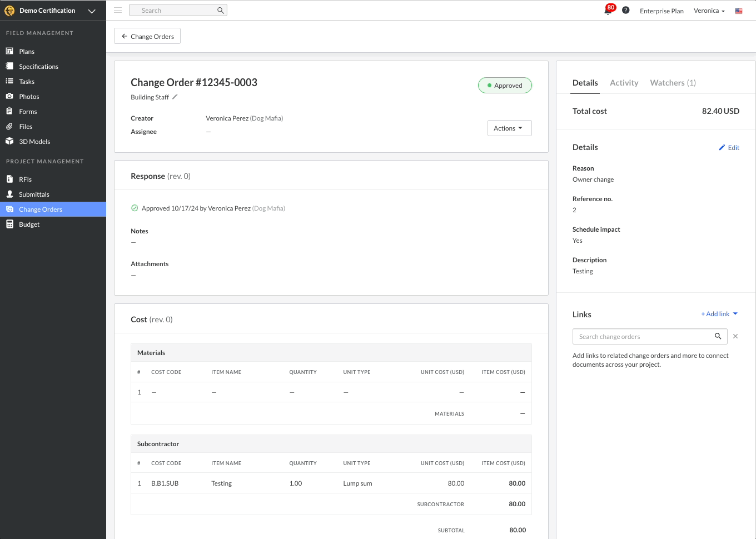756x539 pixels.
Task: Click the Demo Certification project logo
Action: pos(9,11)
